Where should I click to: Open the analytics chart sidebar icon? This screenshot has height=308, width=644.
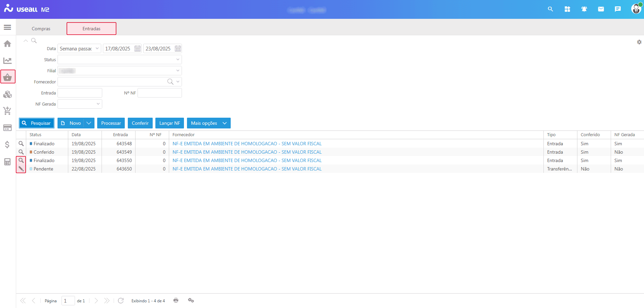tap(7, 61)
